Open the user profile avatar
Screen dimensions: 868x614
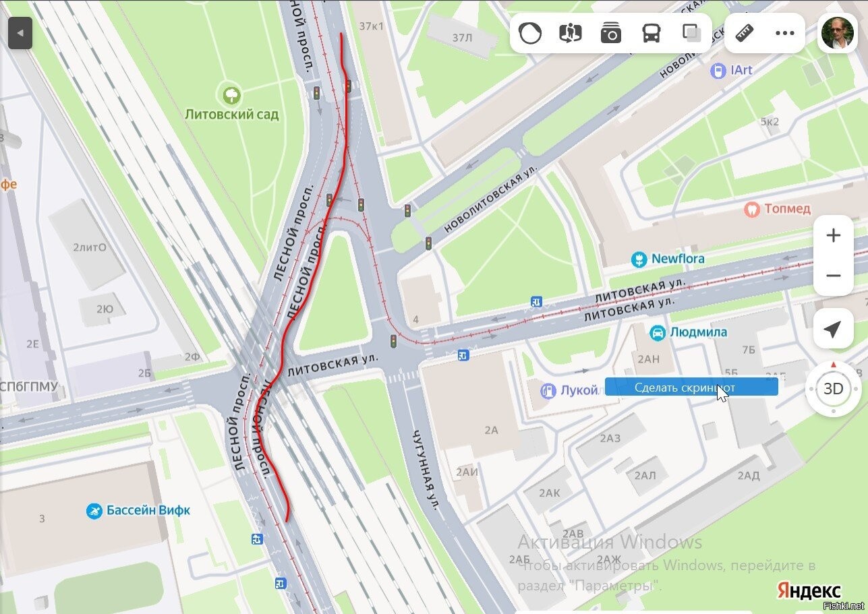(x=838, y=32)
